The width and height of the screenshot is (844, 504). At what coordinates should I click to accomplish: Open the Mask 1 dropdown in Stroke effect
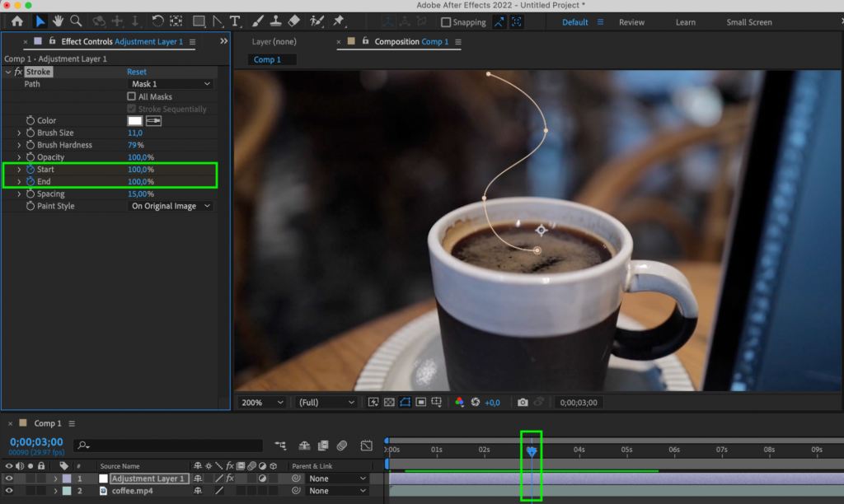point(169,83)
